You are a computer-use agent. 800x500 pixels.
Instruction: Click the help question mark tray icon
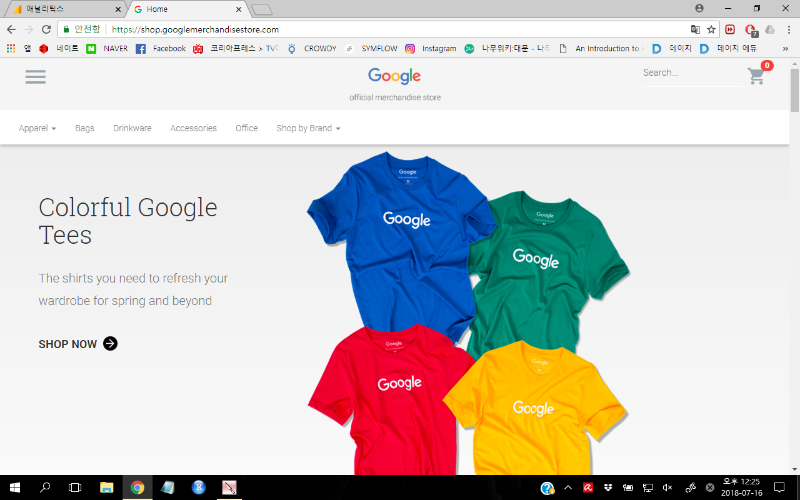[x=547, y=488]
